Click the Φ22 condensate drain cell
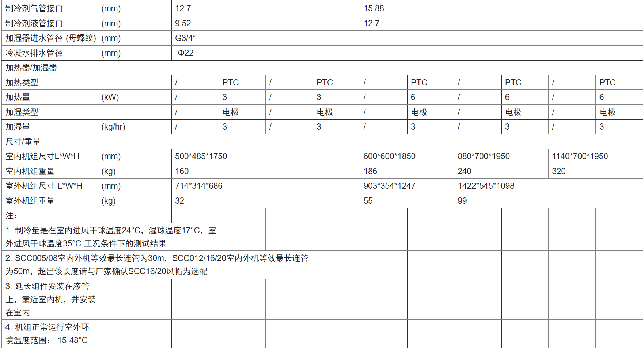This screenshot has width=644, height=349. (186, 53)
